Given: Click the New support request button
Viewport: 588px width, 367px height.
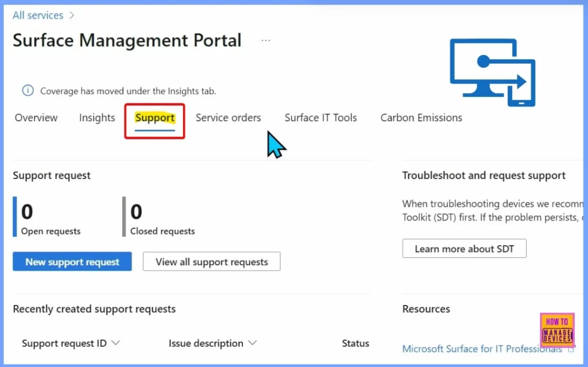Looking at the screenshot, I should click(x=72, y=261).
